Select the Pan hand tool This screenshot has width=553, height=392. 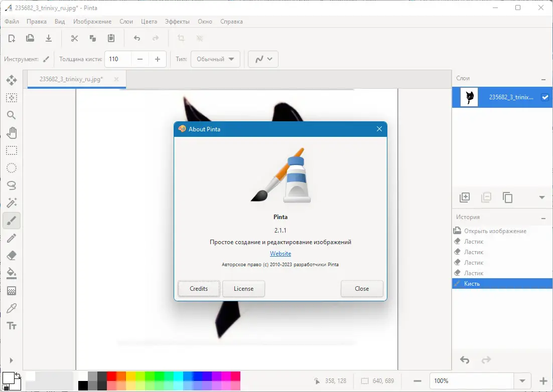coord(12,133)
